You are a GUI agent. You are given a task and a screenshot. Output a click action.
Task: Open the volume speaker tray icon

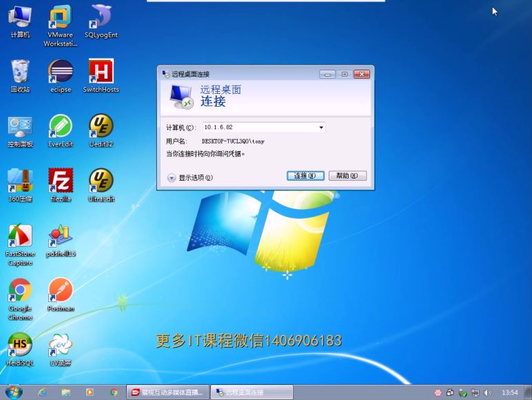pyautogui.click(x=488, y=393)
